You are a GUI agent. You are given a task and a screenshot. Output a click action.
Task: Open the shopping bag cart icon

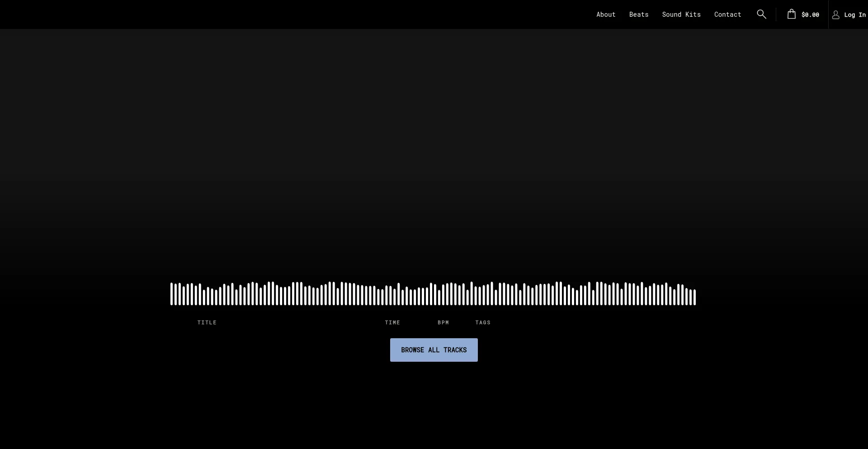[x=791, y=14]
